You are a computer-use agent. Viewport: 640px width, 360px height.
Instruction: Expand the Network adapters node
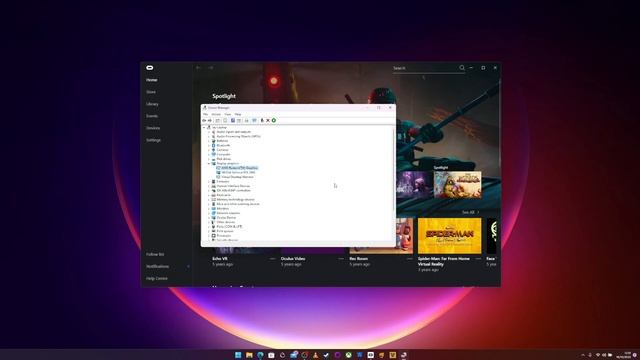point(209,213)
